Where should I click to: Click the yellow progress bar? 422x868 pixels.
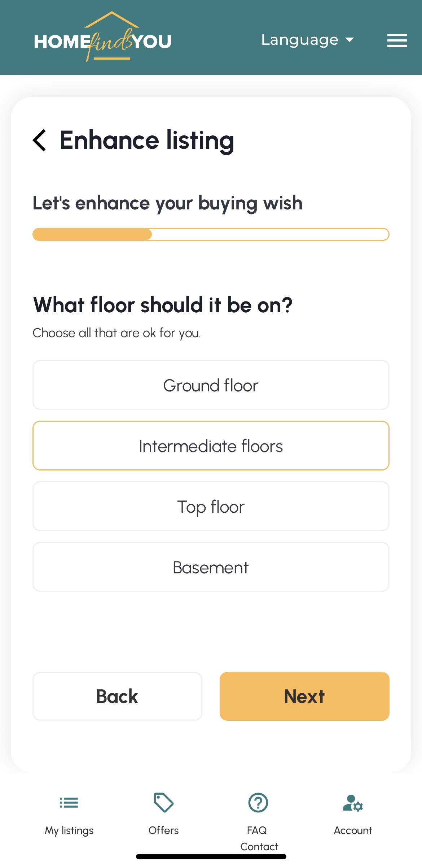coord(211,234)
